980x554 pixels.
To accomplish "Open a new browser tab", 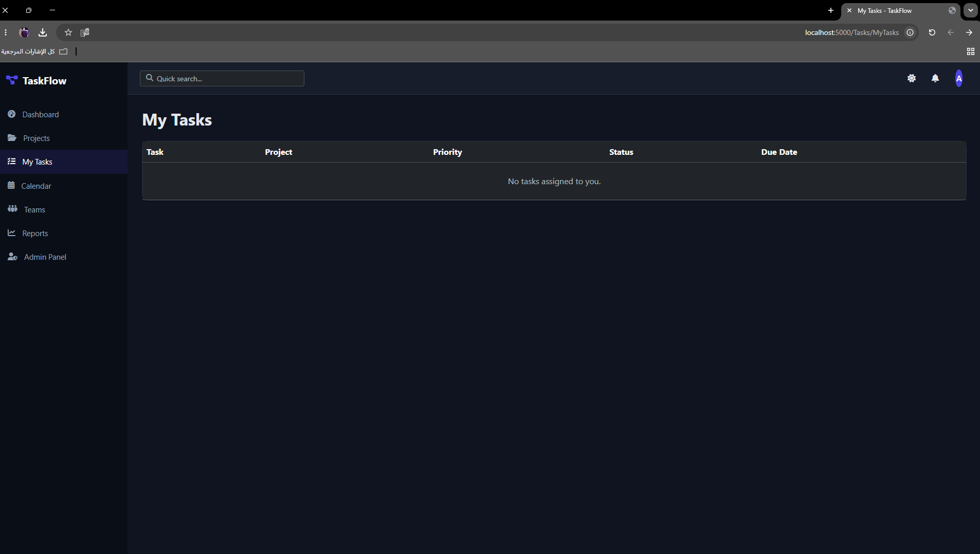I will pos(831,10).
